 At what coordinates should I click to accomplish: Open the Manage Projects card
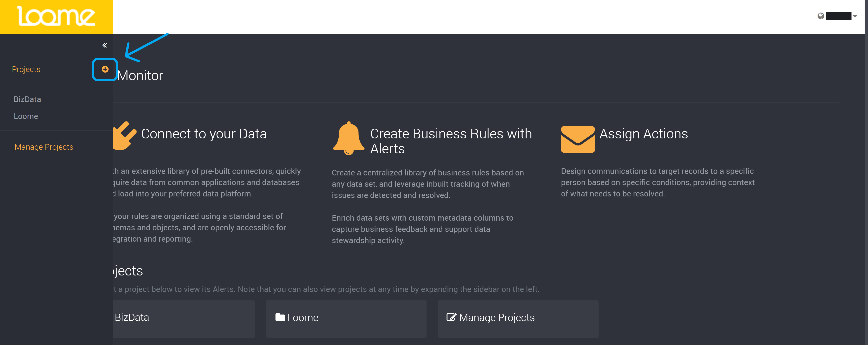518,319
